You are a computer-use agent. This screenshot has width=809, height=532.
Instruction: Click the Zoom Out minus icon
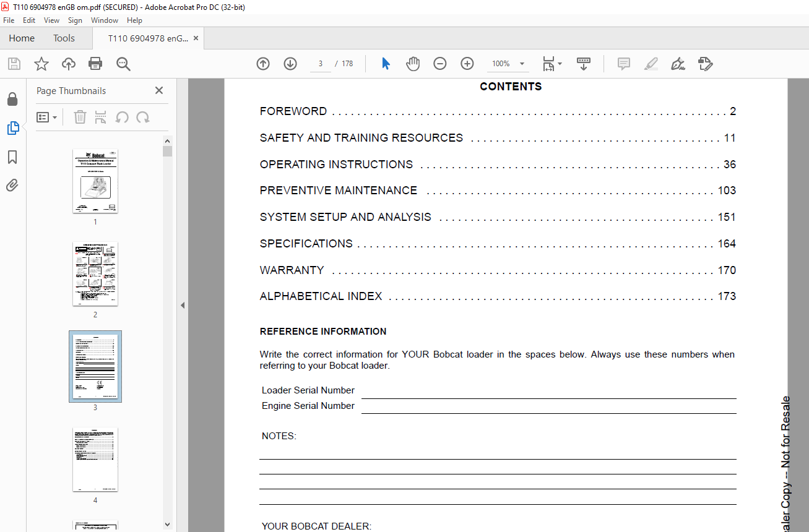click(440, 64)
